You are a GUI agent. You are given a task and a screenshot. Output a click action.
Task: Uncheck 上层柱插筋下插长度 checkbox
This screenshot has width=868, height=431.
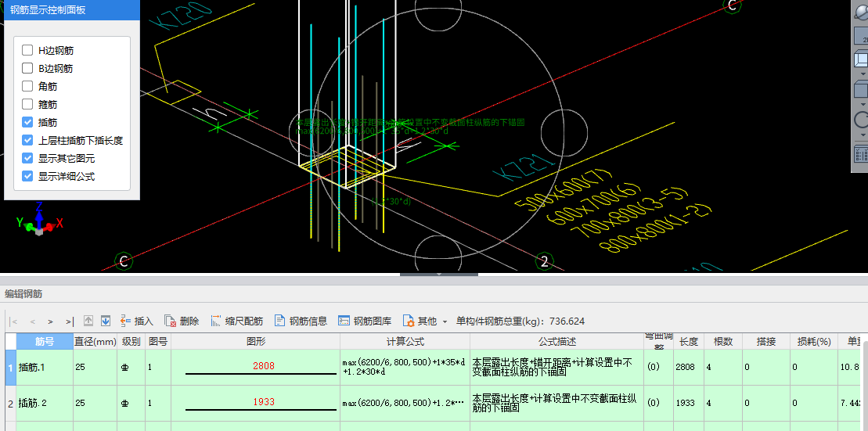click(27, 140)
